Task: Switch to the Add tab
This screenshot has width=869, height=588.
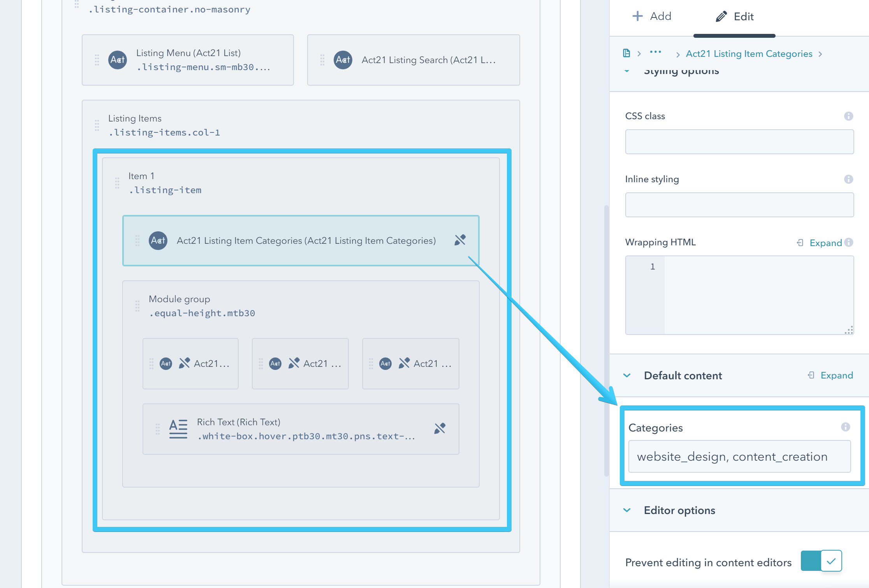Action: click(x=652, y=16)
